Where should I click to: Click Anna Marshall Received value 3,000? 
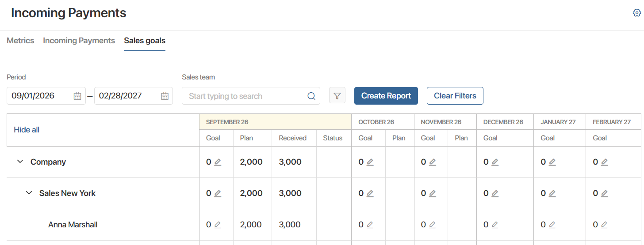[x=290, y=225]
